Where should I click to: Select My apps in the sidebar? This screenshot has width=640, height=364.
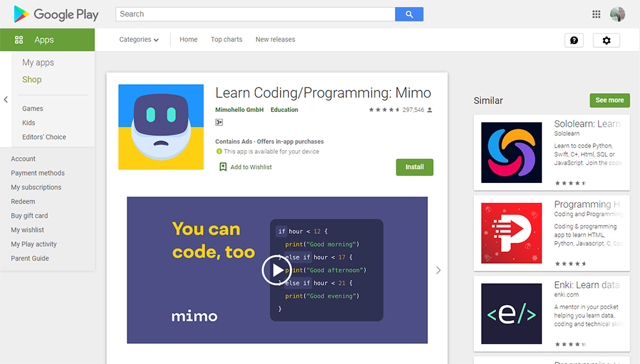[38, 63]
